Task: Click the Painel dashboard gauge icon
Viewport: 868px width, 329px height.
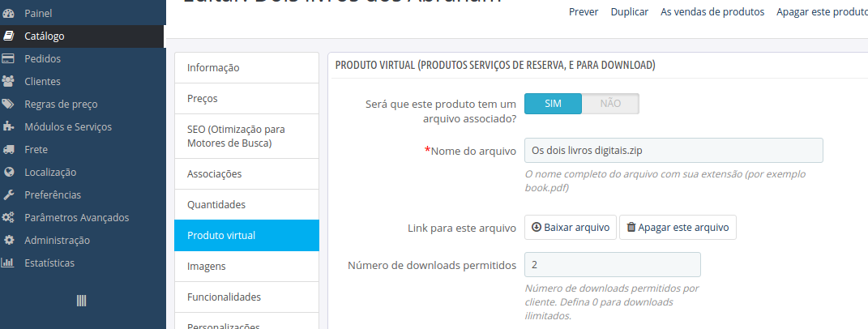Action: (8, 13)
